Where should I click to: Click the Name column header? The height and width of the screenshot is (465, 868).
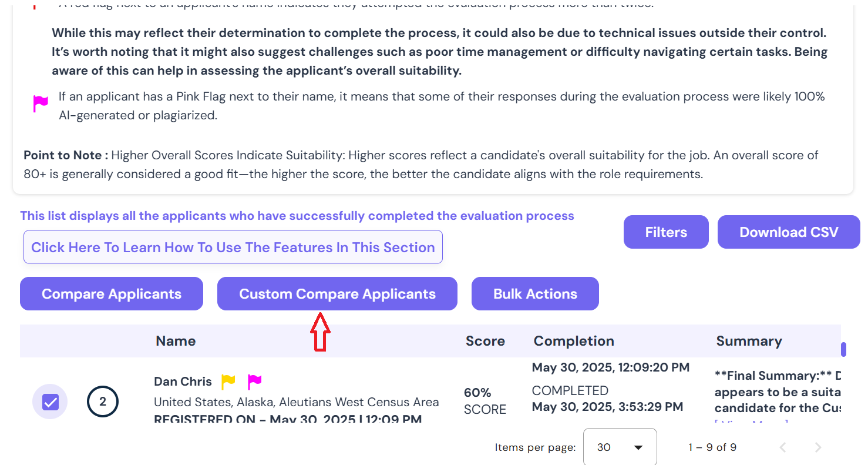tap(176, 341)
